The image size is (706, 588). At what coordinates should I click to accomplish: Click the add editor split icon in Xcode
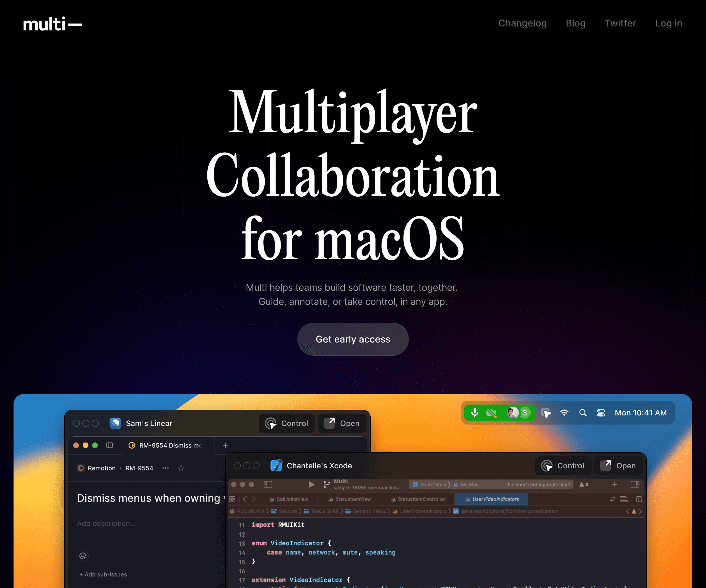coord(639,499)
